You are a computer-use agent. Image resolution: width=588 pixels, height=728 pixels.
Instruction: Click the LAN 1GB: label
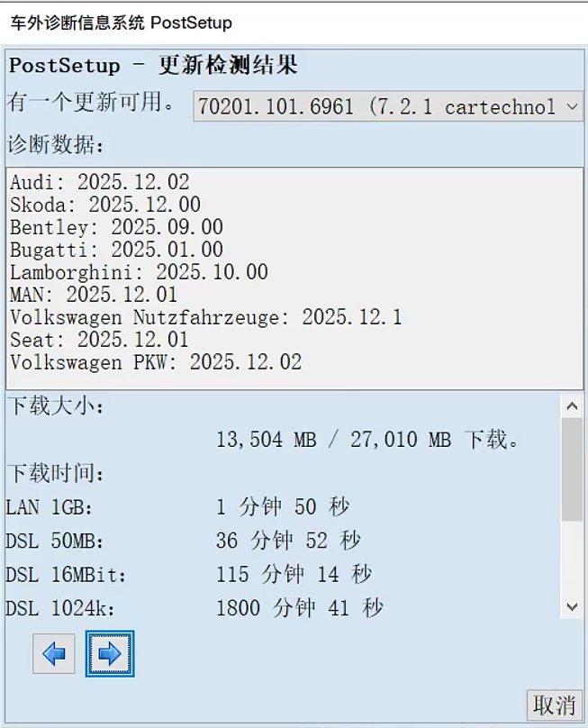[50, 507]
